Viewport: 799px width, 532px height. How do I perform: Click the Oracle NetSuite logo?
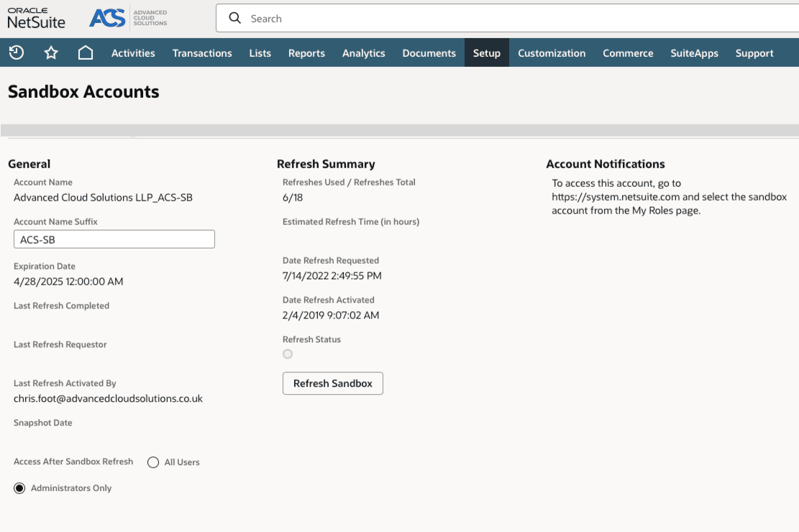tap(36, 19)
